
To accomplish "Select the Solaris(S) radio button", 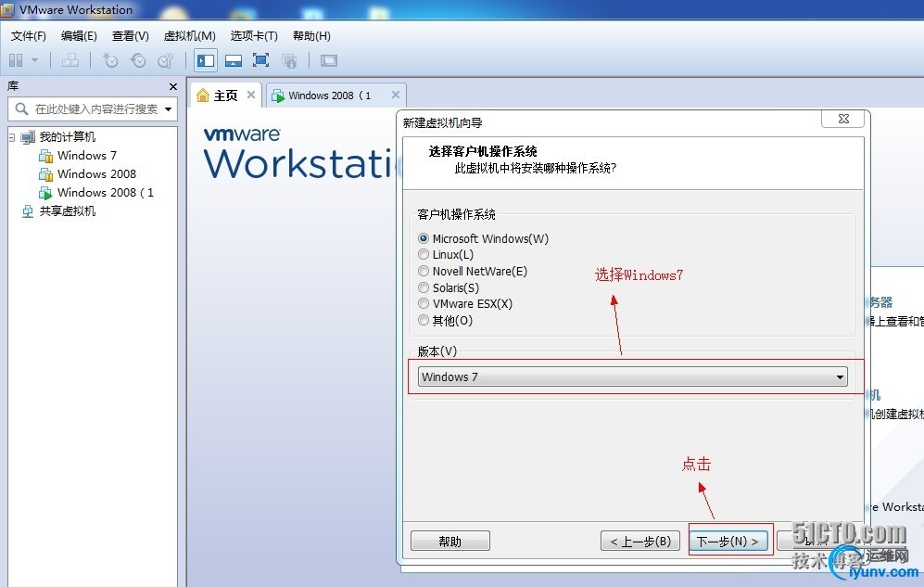I will (424, 287).
